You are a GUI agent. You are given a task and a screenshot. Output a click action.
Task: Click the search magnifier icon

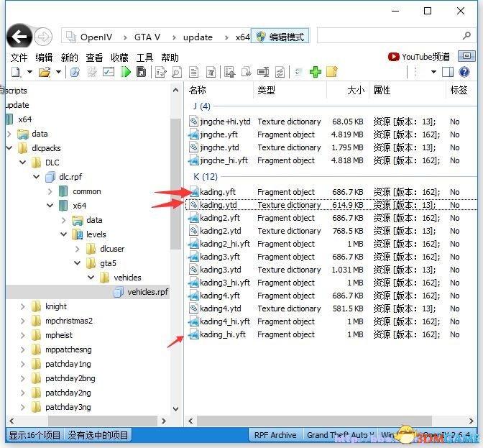tap(466, 36)
